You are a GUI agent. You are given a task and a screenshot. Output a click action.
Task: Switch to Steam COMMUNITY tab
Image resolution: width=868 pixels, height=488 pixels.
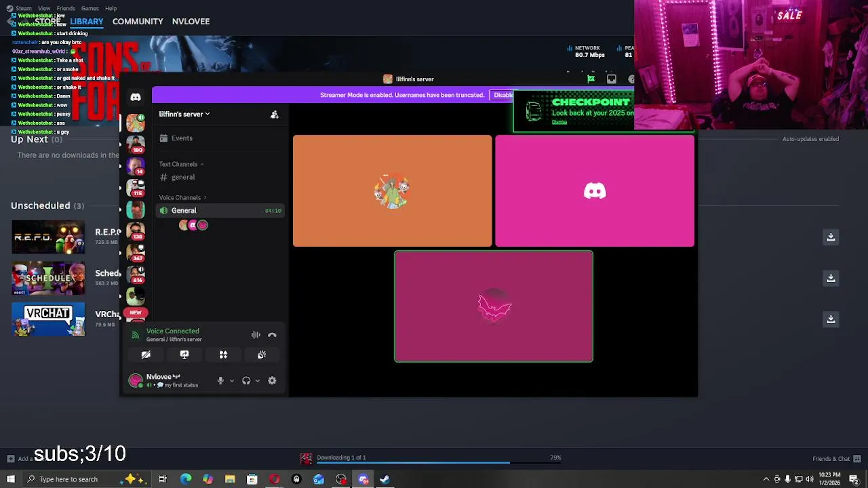pyautogui.click(x=138, y=22)
